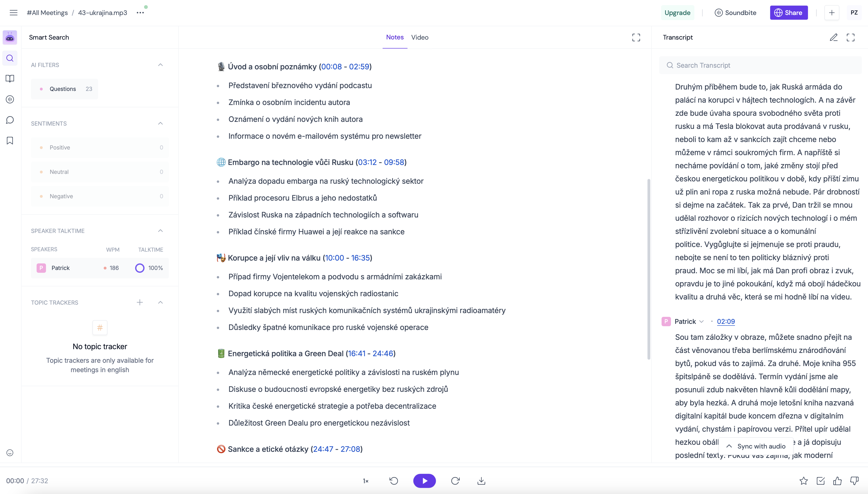Viewport: 868px width, 494px height.
Task: Expand TOPIC TRACKERS section
Action: tap(160, 302)
